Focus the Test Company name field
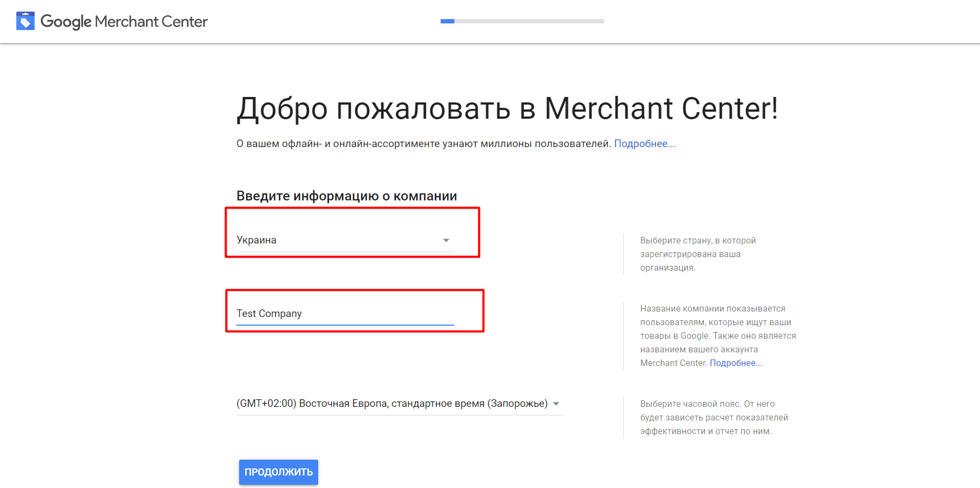 tap(344, 314)
